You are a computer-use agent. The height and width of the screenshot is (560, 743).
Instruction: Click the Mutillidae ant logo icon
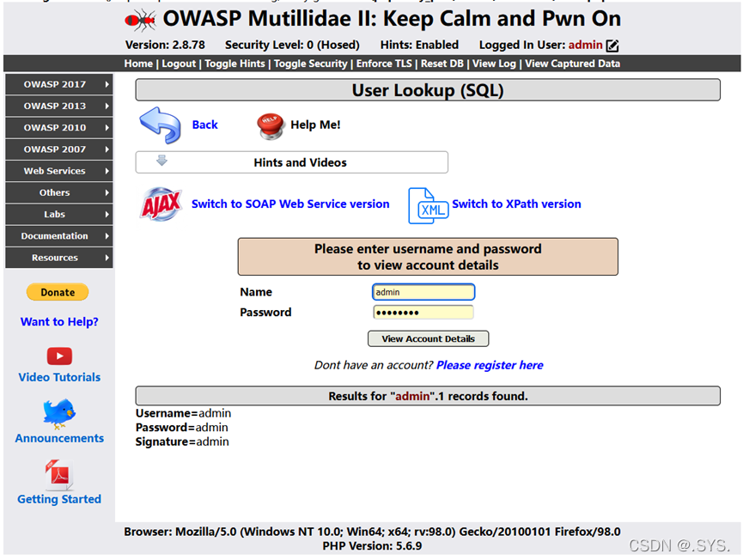pos(140,20)
